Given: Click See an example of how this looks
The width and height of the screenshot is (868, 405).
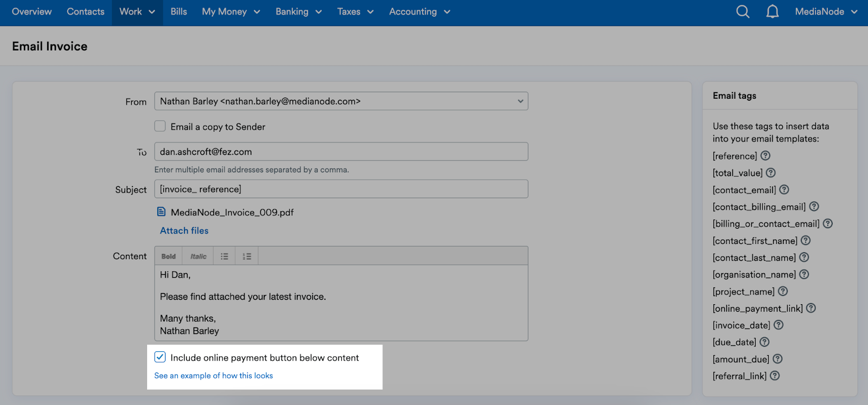Looking at the screenshot, I should [x=214, y=376].
